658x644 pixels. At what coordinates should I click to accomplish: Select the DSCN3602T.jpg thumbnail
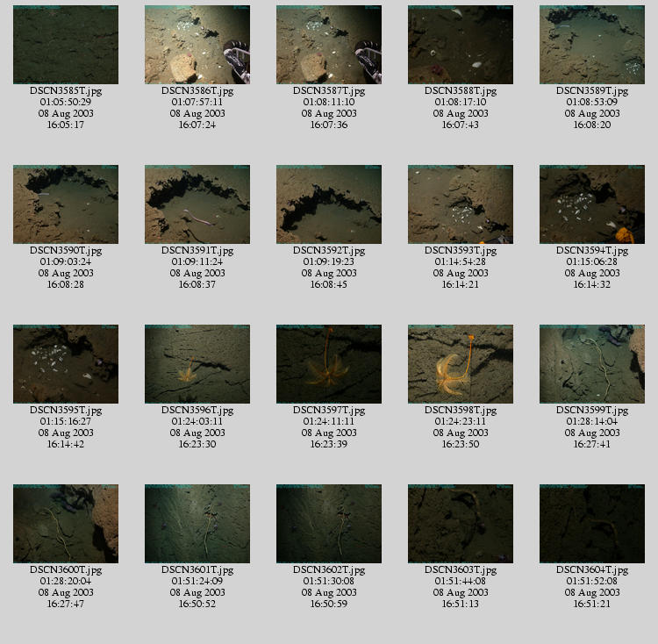(x=329, y=524)
